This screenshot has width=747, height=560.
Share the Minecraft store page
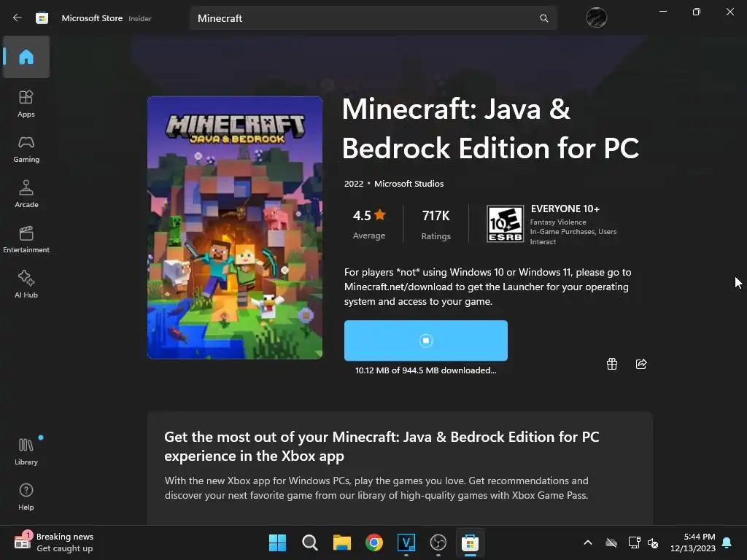click(x=641, y=364)
